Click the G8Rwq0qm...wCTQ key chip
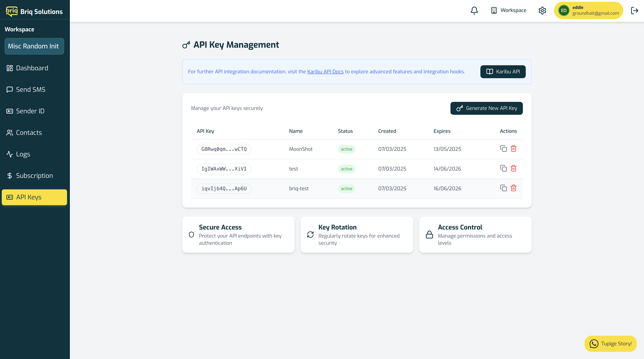Image resolution: width=644 pixels, height=359 pixels. point(224,149)
